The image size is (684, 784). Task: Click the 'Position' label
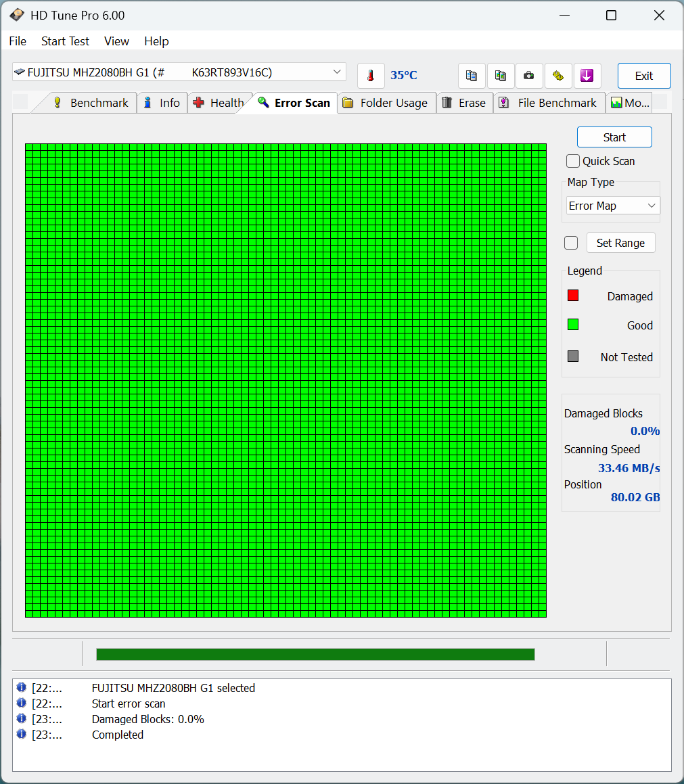[x=583, y=484]
